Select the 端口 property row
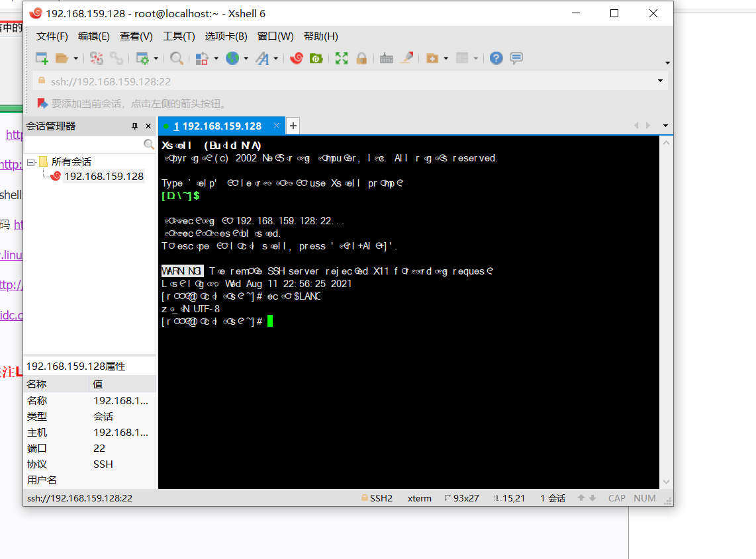The image size is (756, 559). click(89, 448)
